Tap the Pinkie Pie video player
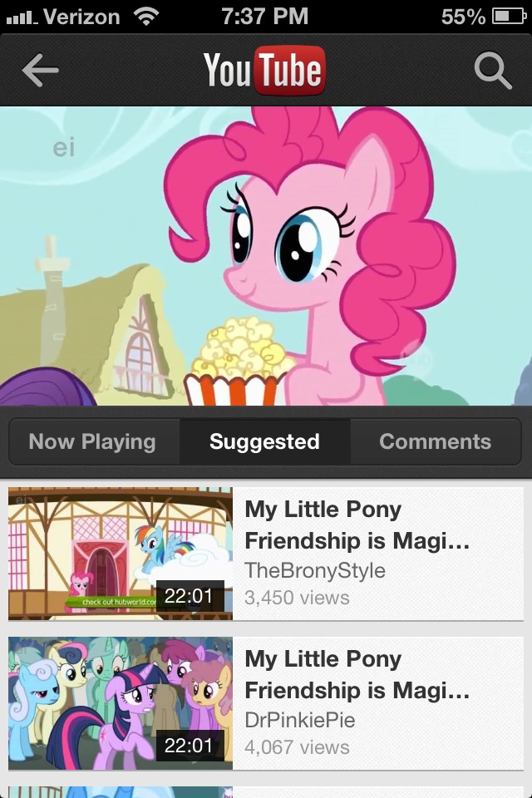The height and width of the screenshot is (798, 532). 266,256
